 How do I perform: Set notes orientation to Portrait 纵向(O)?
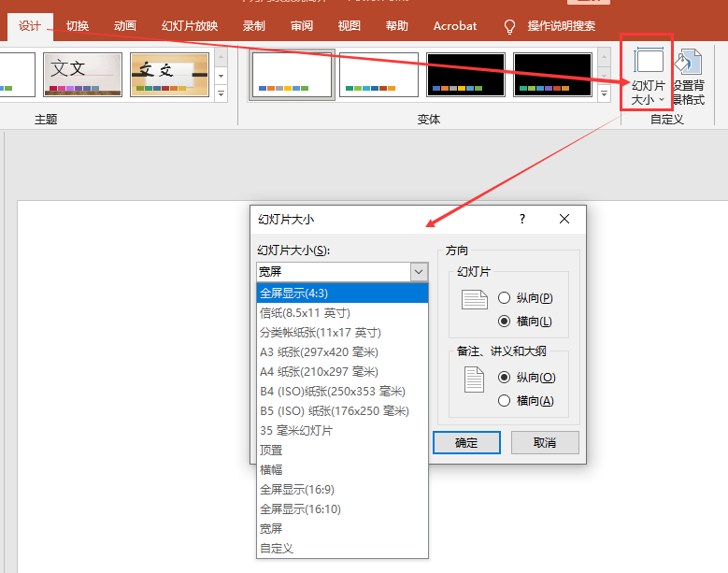(x=505, y=378)
